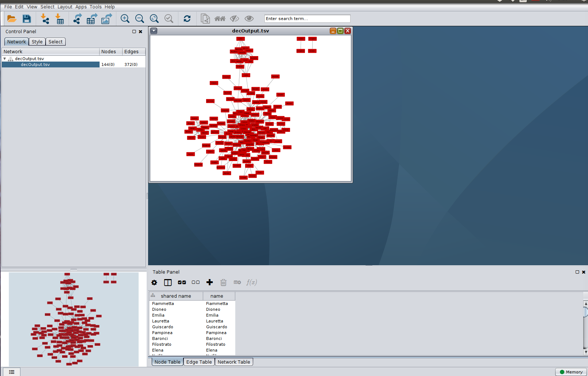Image resolution: width=588 pixels, height=376 pixels.
Task: Select the Zoom In tool
Action: tap(125, 18)
